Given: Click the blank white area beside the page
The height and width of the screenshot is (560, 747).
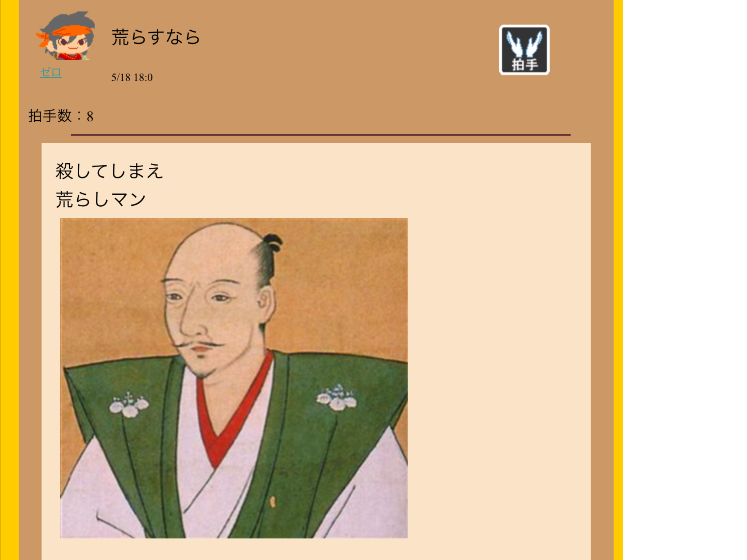Looking at the screenshot, I should (x=685, y=280).
